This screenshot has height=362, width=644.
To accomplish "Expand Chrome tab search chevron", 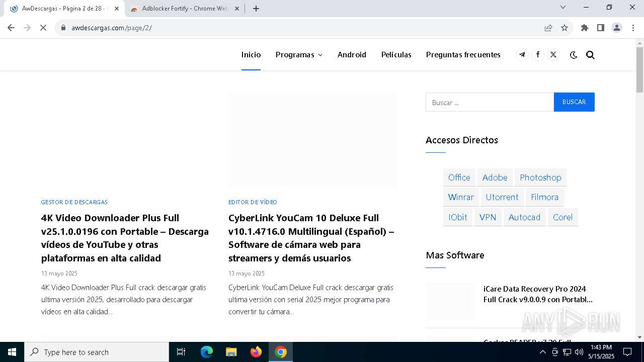I will pyautogui.click(x=563, y=7).
